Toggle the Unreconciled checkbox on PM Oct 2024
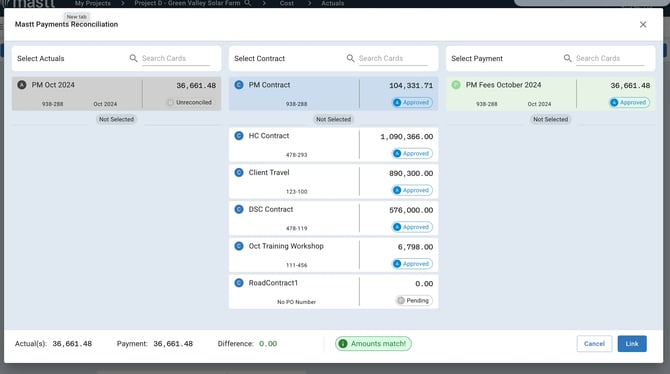The height and width of the screenshot is (374, 670). tap(170, 103)
